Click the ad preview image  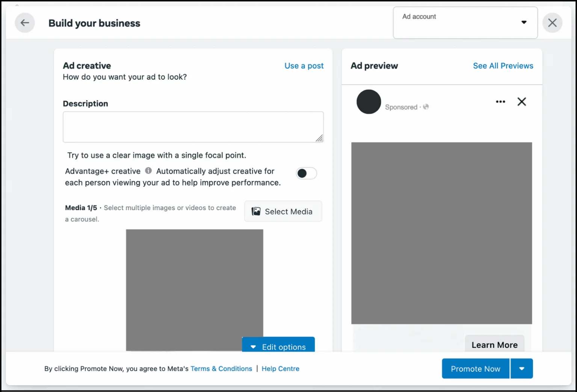(x=441, y=233)
